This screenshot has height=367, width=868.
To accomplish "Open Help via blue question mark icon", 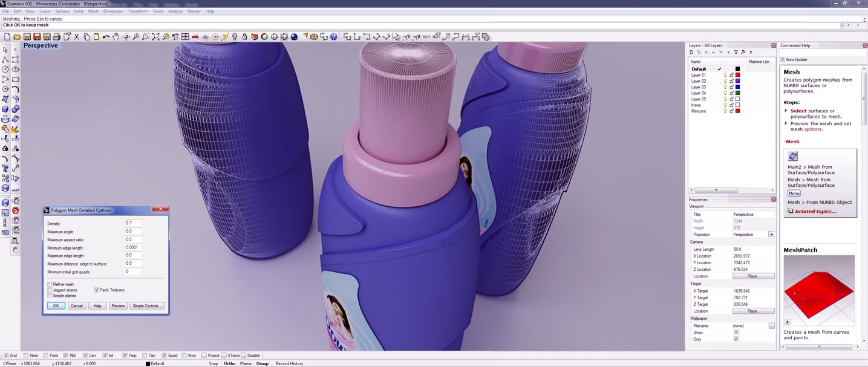I will coord(333,37).
